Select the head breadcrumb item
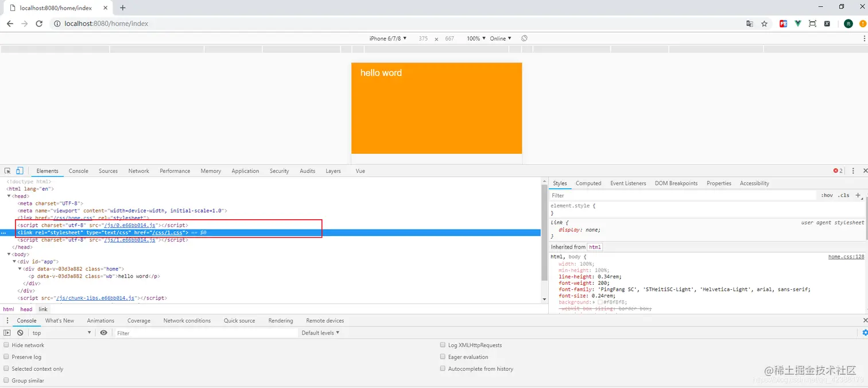 point(26,309)
